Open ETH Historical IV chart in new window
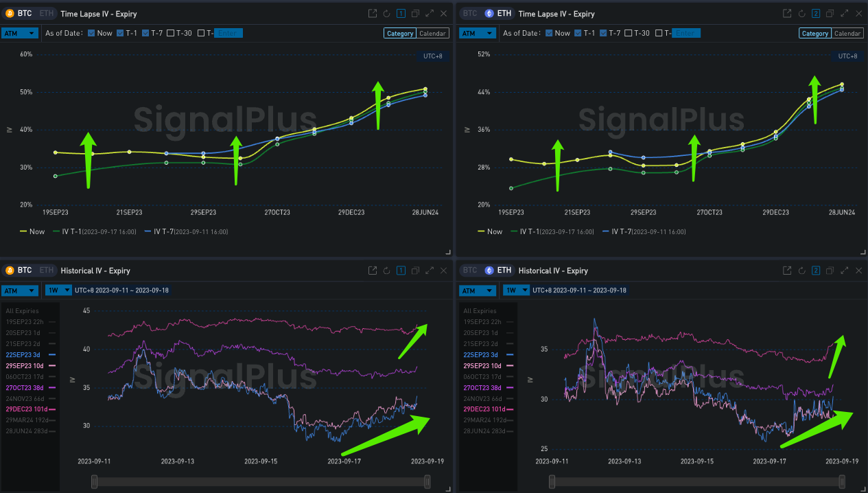The image size is (868, 493). tap(788, 271)
